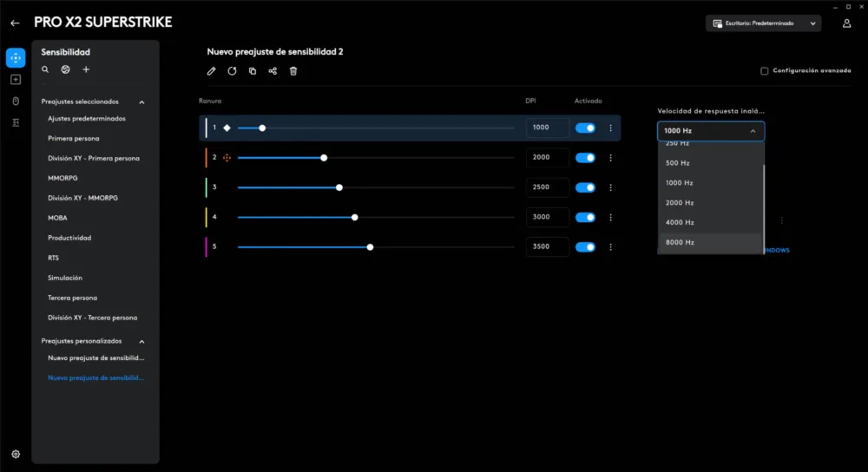Enable the Configuración avanzada checkbox
The image size is (868, 472).
click(764, 71)
